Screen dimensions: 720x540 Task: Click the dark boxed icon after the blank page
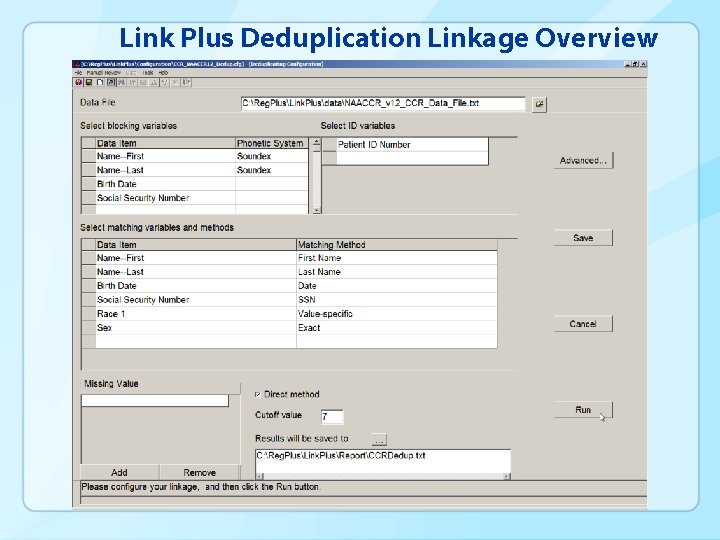point(111,83)
